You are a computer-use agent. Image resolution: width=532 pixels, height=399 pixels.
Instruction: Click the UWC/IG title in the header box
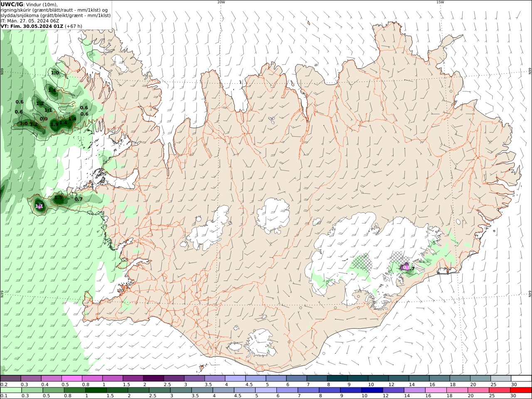[x=12, y=4]
